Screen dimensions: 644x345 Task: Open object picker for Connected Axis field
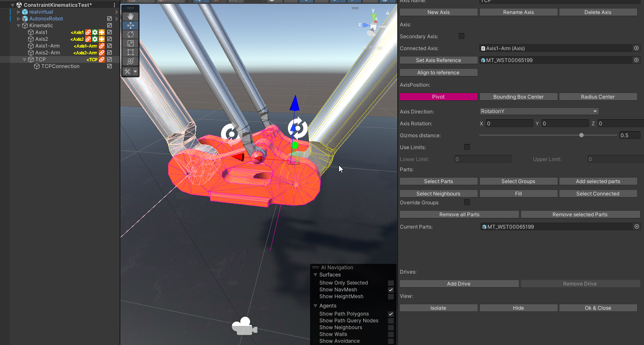[x=636, y=48]
